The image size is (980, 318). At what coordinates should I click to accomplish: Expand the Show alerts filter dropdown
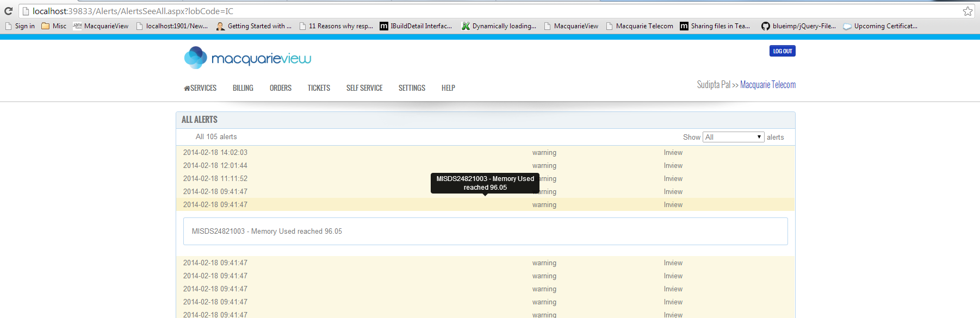click(733, 137)
